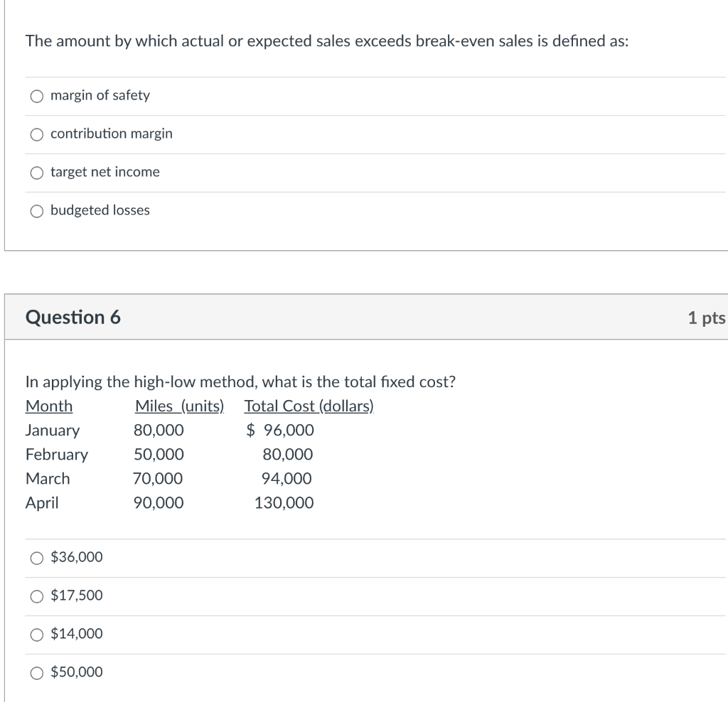Image resolution: width=728 pixels, height=702 pixels.
Task: Pick the 'budgeted losses' answer option
Action: coord(37,211)
